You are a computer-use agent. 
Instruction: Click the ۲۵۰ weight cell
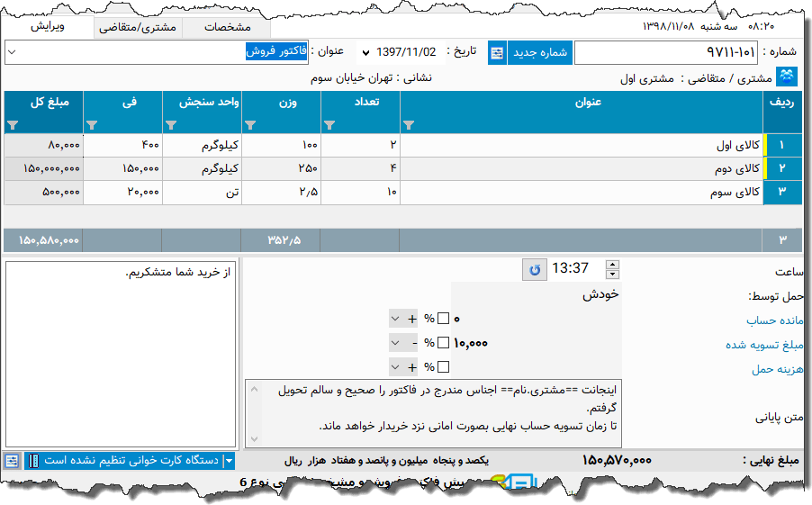tap(281, 168)
